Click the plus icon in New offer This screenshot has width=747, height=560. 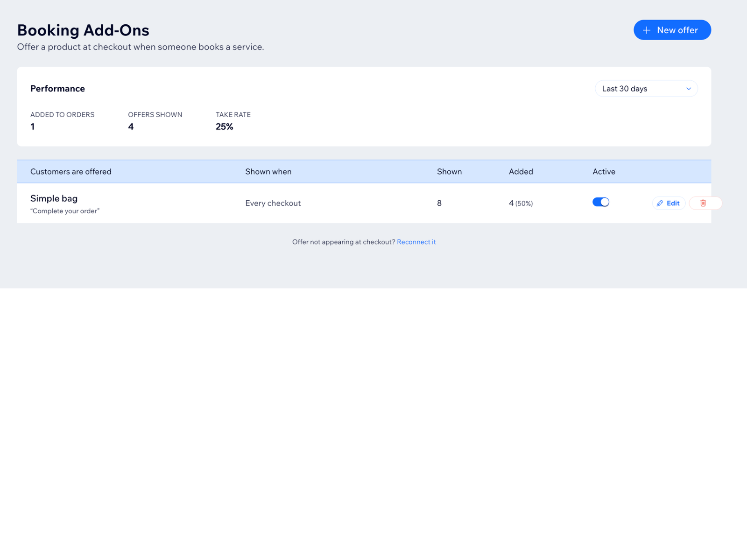[647, 30]
